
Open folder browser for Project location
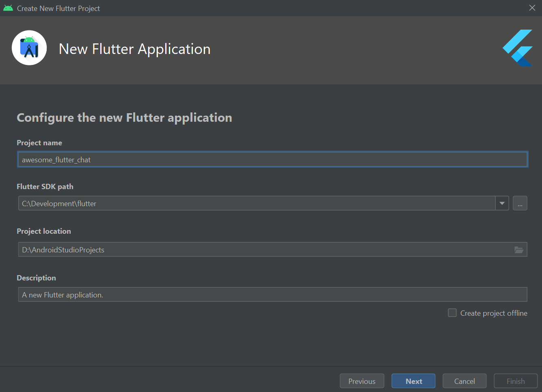pos(518,250)
